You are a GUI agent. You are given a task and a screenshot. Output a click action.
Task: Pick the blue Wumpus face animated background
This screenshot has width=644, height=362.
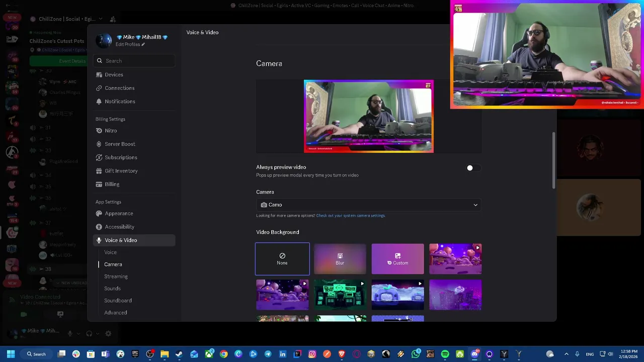397,295
